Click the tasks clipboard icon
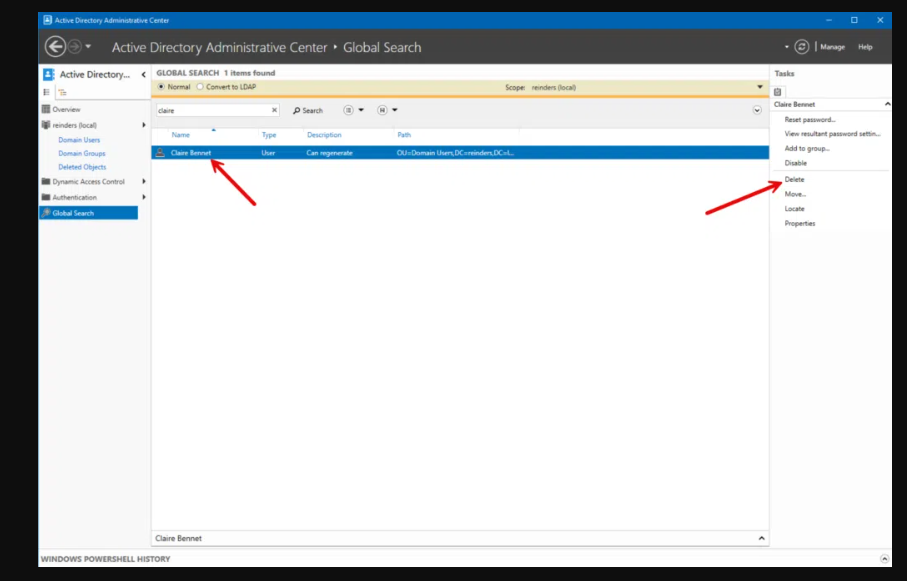 point(778,91)
